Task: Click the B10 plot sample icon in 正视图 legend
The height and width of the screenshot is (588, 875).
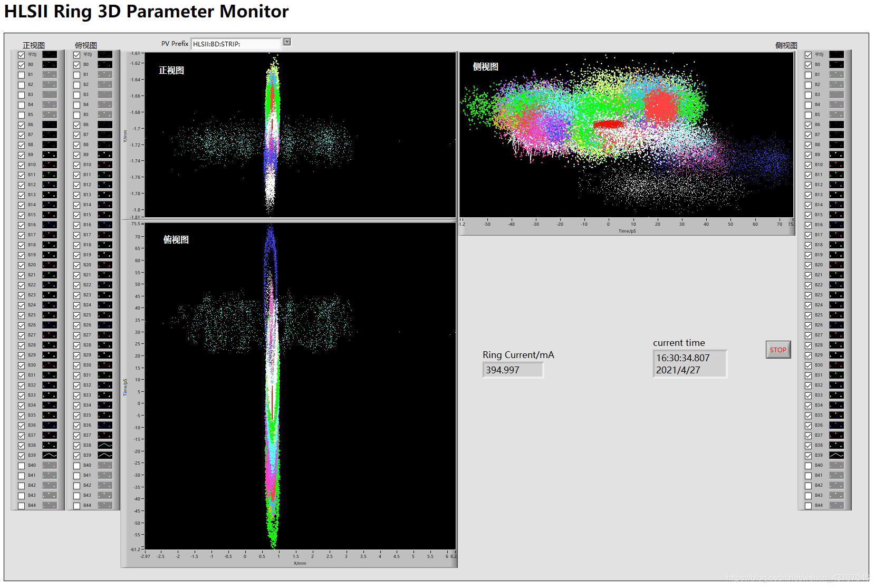Action: tap(50, 165)
